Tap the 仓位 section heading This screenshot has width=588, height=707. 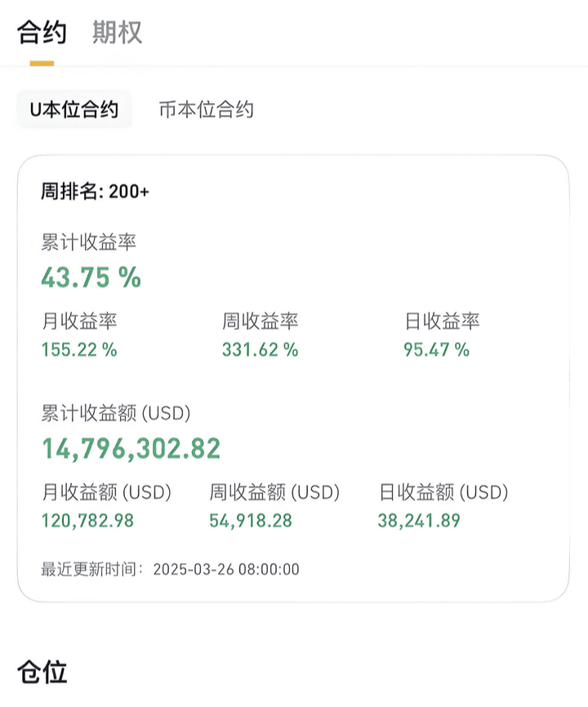pos(42,672)
